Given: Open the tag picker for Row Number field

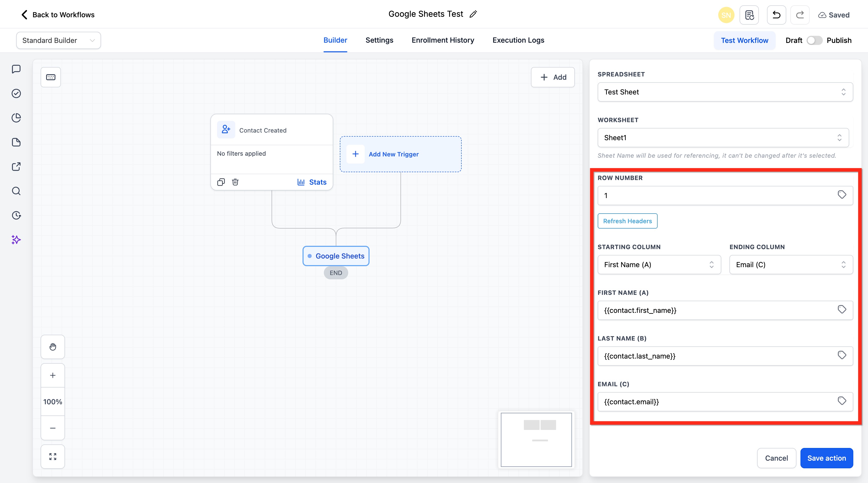Looking at the screenshot, I should (x=842, y=195).
